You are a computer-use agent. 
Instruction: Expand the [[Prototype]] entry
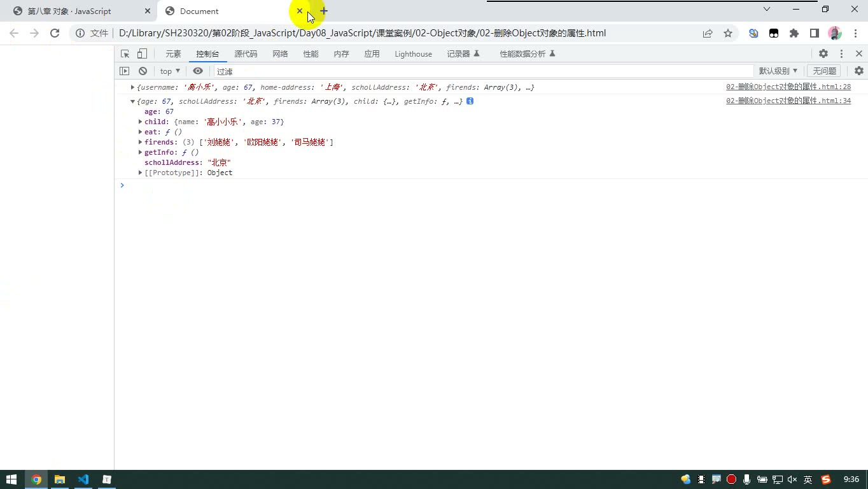coord(140,173)
